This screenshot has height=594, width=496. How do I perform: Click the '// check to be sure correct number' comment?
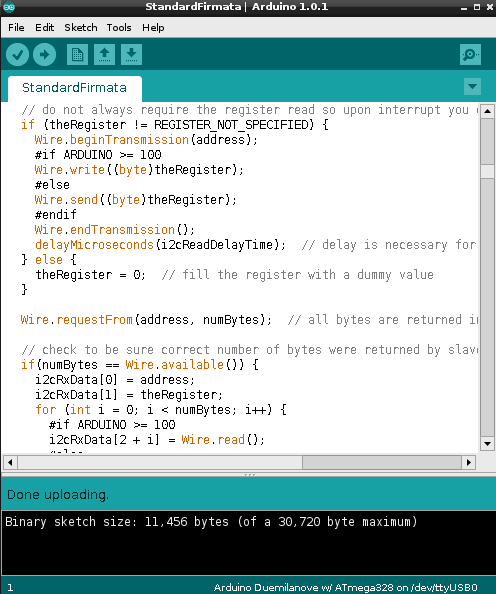point(250,350)
